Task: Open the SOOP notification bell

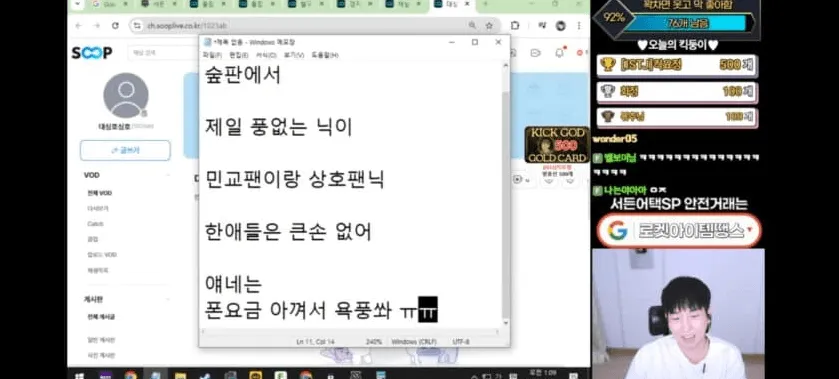Action: click(x=560, y=52)
